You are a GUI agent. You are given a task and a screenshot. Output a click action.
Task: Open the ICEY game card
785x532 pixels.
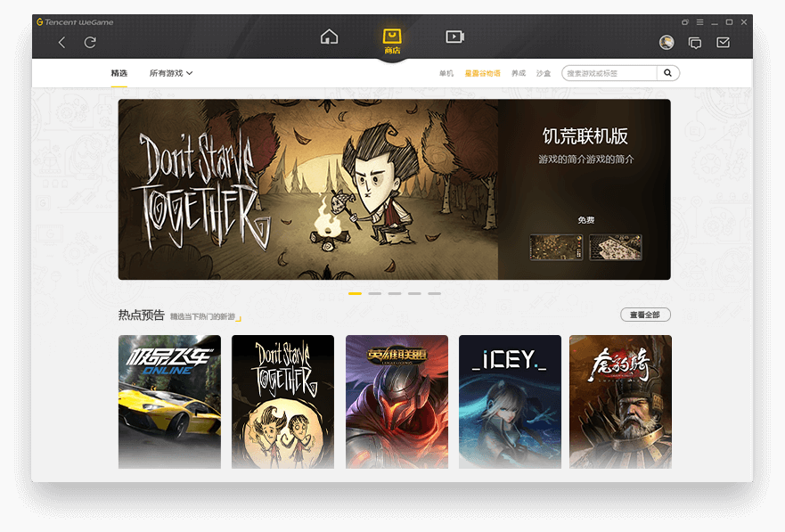tap(511, 402)
